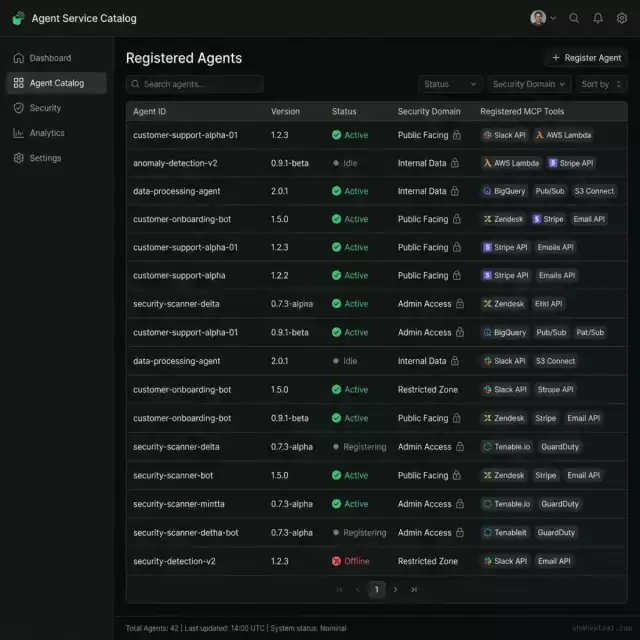640x640 pixels.
Task: Open the search icon in top bar
Action: [x=574, y=18]
